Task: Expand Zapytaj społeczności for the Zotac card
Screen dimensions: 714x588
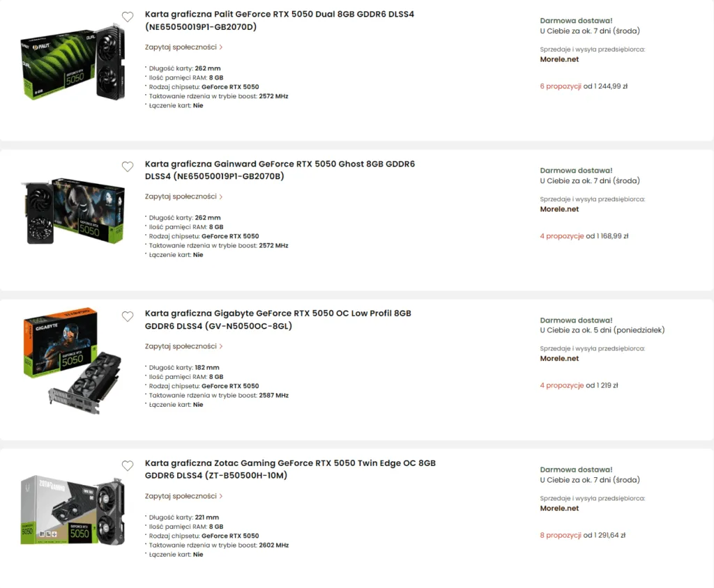Action: tap(184, 496)
